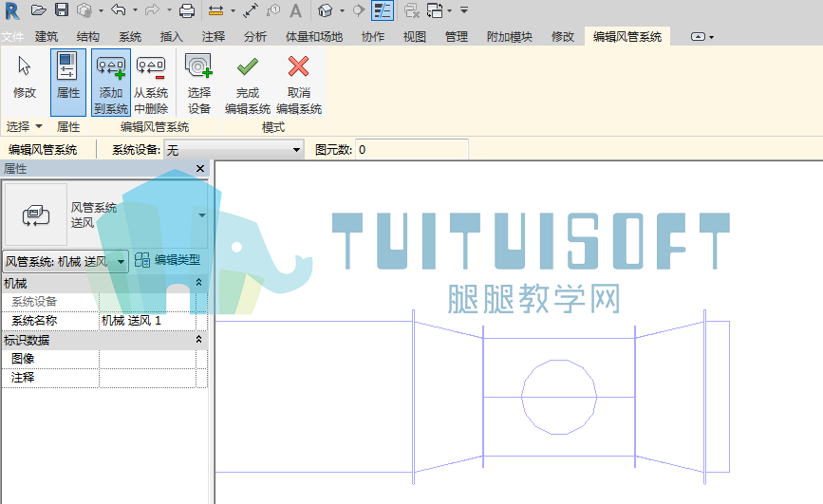The image size is (823, 504).
Task: Toggle the Thin Lines icon
Action: click(x=383, y=10)
